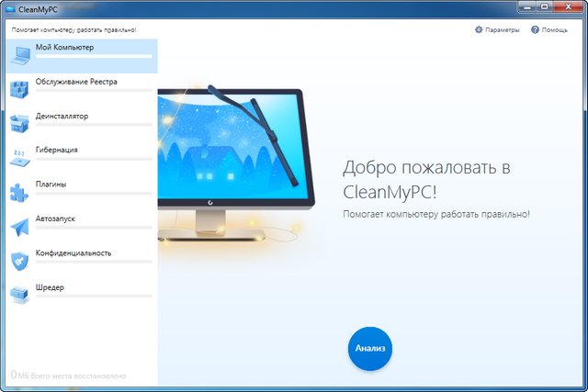Click the registry cubes icon

pyautogui.click(x=19, y=90)
